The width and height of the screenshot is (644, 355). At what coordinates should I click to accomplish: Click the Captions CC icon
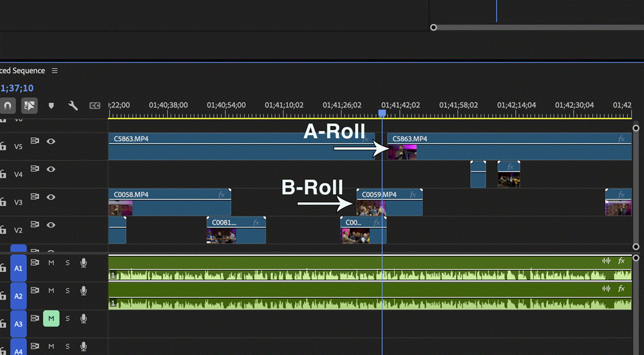point(95,105)
